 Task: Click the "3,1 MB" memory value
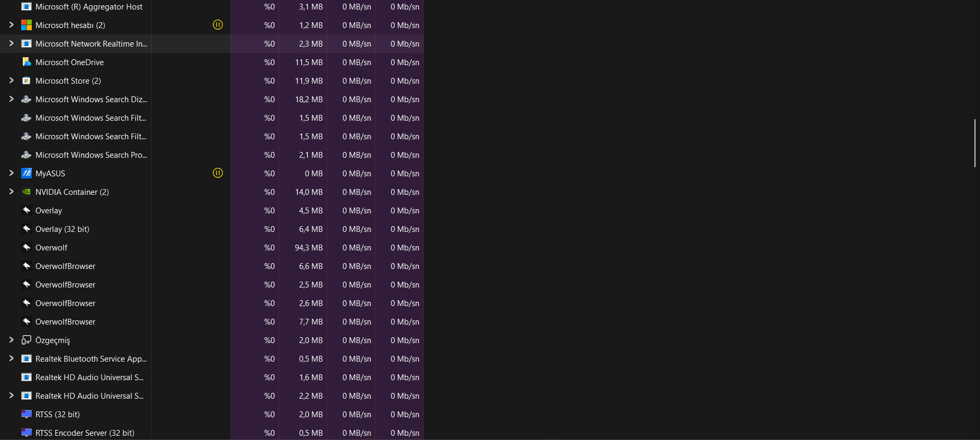[x=311, y=7]
